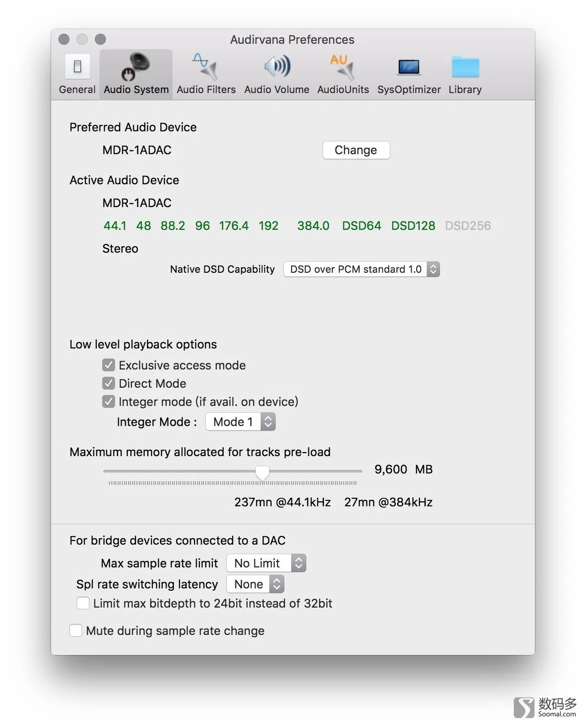Toggle Integer mode (if avail. on device)
This screenshot has width=586, height=728.
[x=108, y=401]
